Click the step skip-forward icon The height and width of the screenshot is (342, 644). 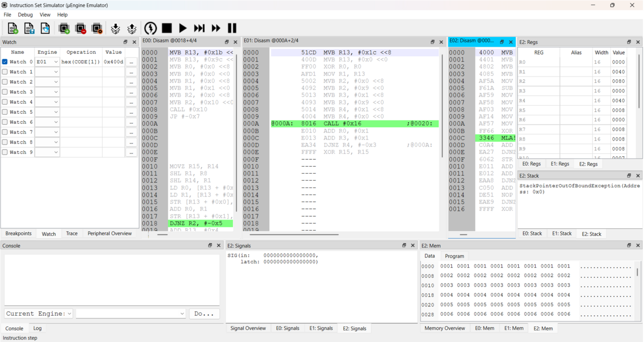click(x=199, y=28)
